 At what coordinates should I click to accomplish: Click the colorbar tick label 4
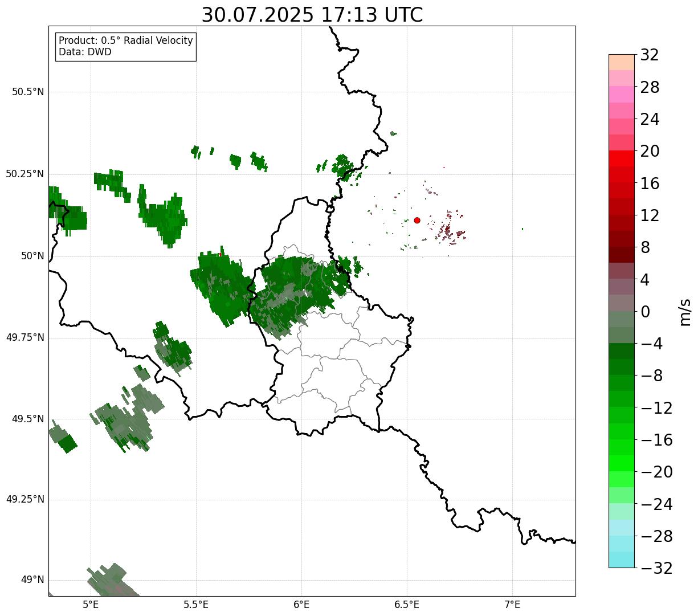pos(645,280)
